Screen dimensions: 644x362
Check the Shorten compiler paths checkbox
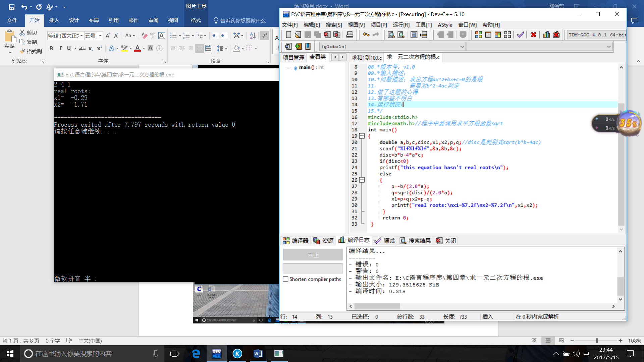[286, 279]
